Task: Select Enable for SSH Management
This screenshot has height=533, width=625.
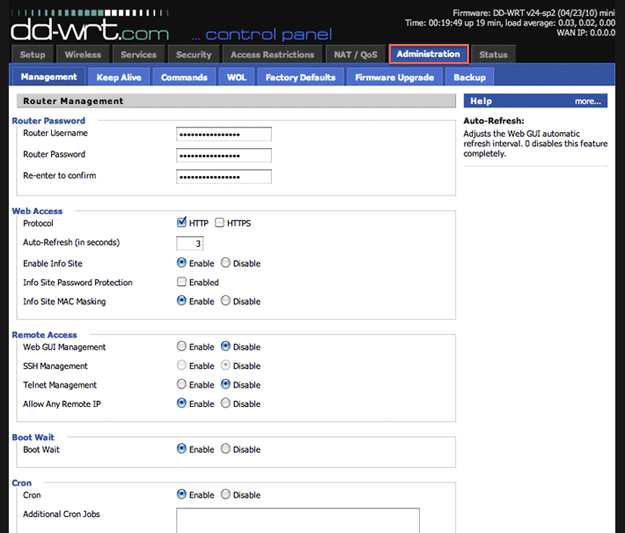Action: point(181,365)
